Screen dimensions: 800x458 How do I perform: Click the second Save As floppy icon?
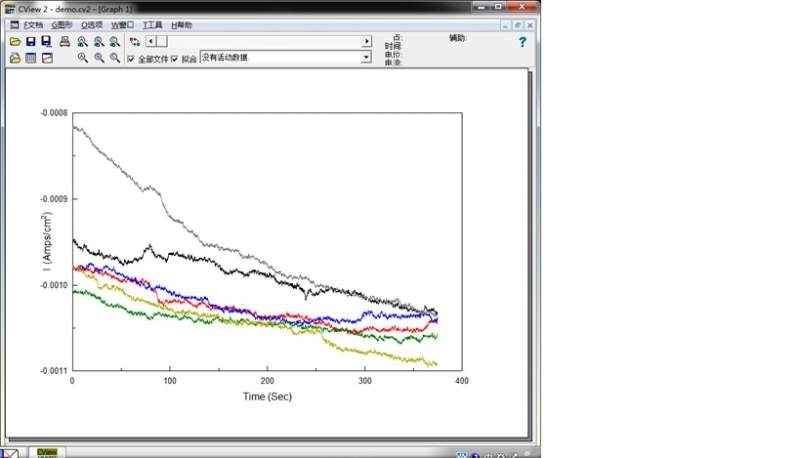click(46, 42)
